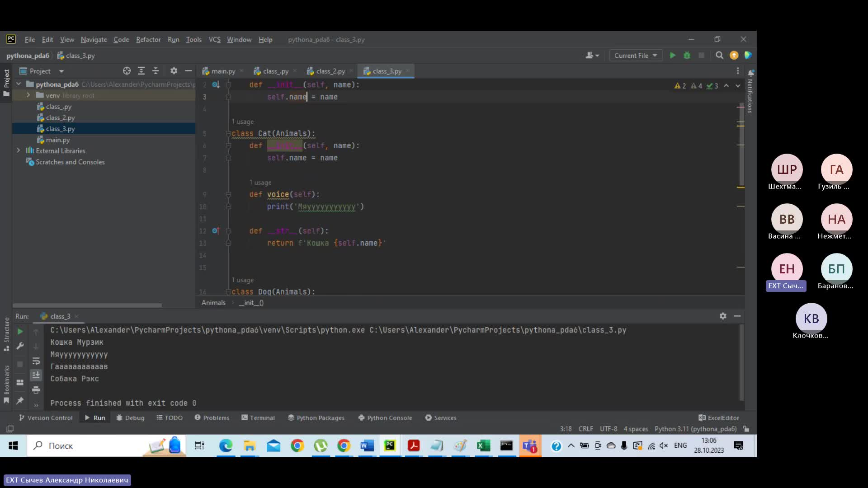
Task: Pin the Run tab
Action: click(x=20, y=400)
